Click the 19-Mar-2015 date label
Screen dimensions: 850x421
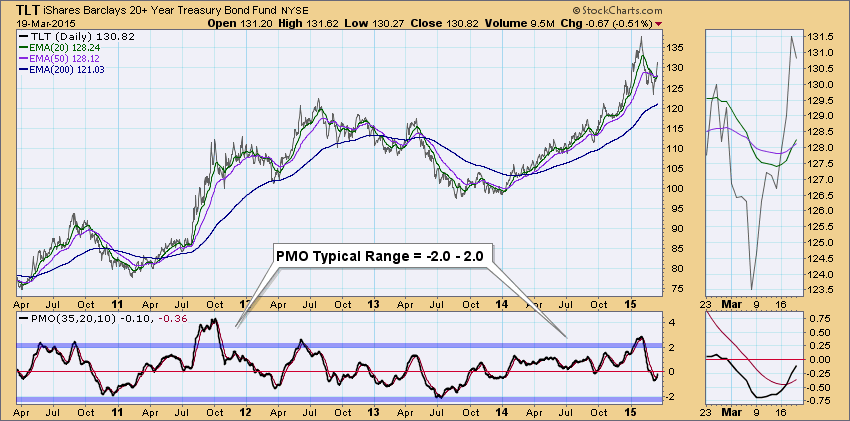[x=46, y=23]
